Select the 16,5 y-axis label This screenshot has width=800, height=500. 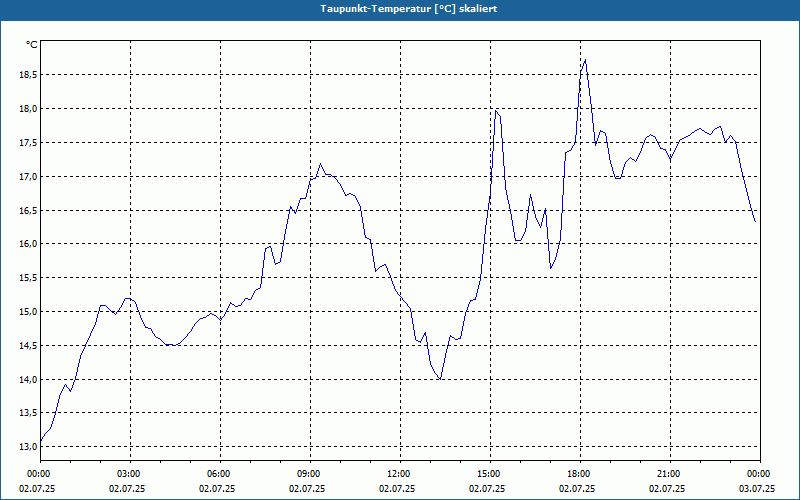tap(29, 210)
